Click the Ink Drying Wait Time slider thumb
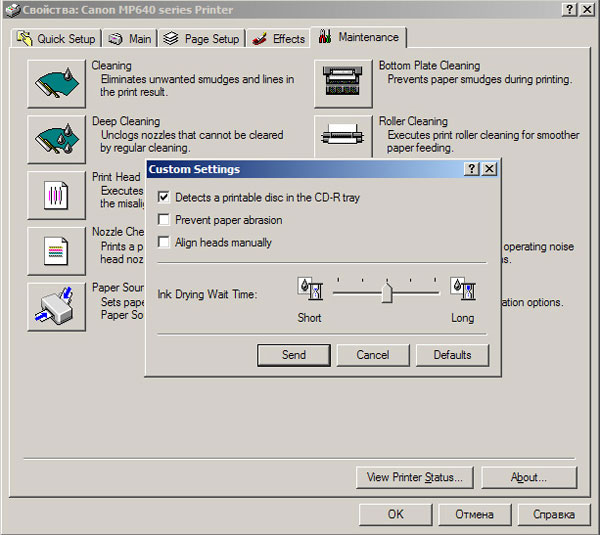The image size is (600, 535). (387, 293)
